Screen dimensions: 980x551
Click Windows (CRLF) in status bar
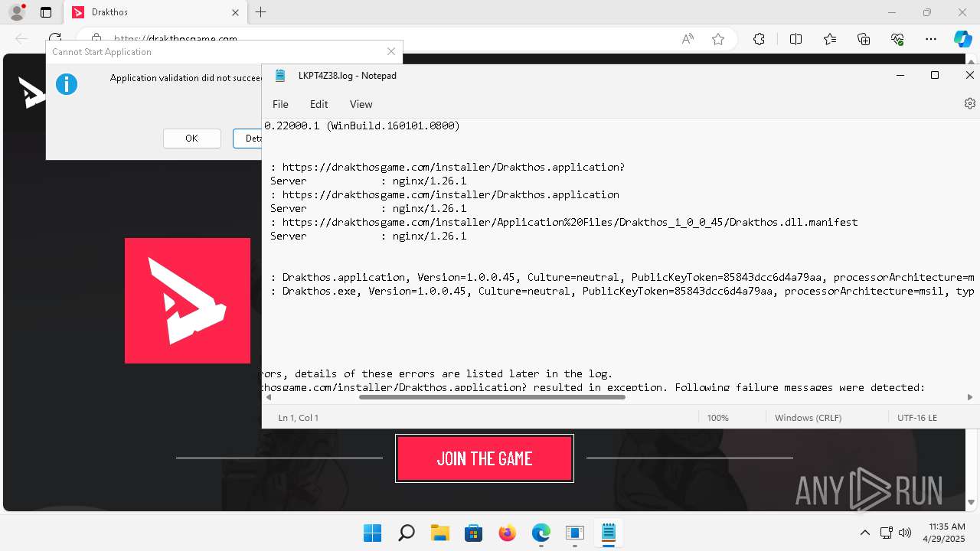click(808, 418)
